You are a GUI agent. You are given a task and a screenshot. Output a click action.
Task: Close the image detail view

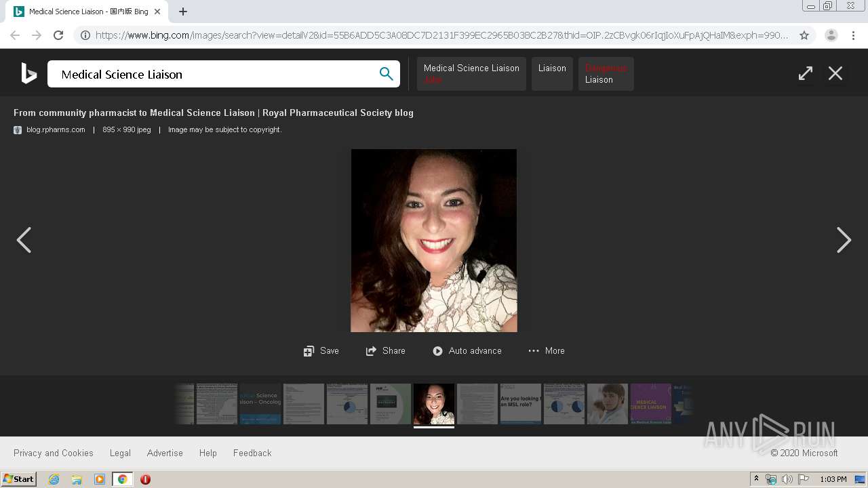(x=835, y=73)
